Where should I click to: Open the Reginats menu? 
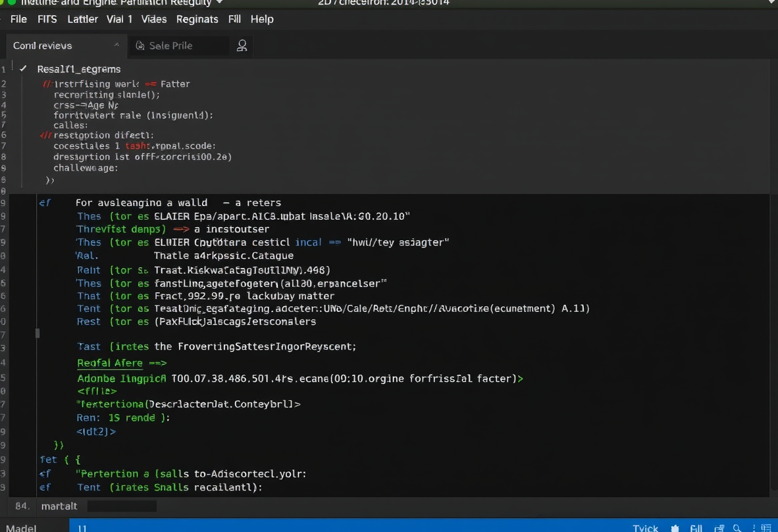[x=197, y=19]
